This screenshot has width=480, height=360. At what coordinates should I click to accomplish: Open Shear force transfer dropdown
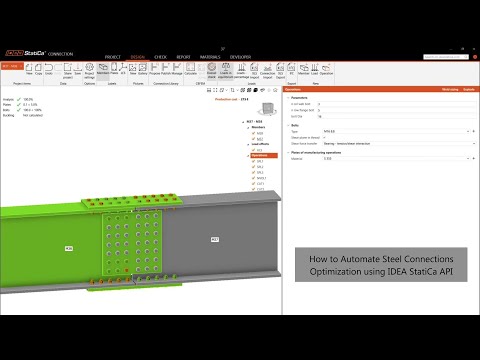pyautogui.click(x=399, y=144)
